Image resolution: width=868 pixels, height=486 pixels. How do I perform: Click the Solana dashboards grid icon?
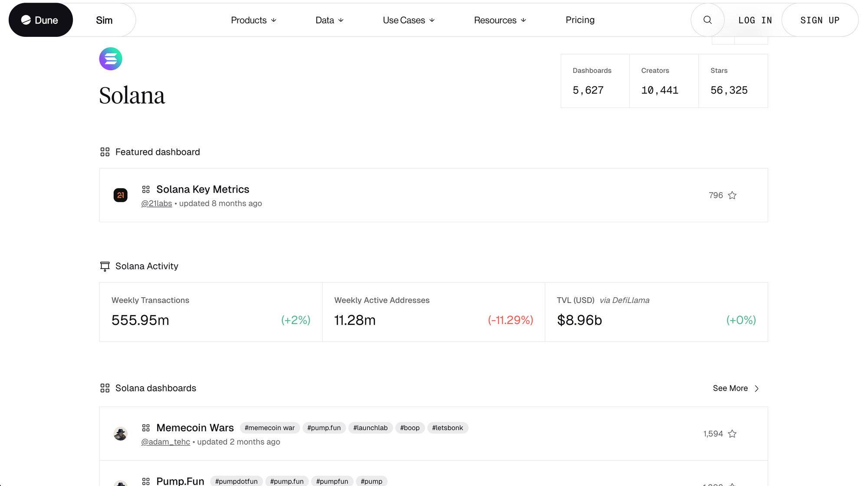tap(105, 388)
